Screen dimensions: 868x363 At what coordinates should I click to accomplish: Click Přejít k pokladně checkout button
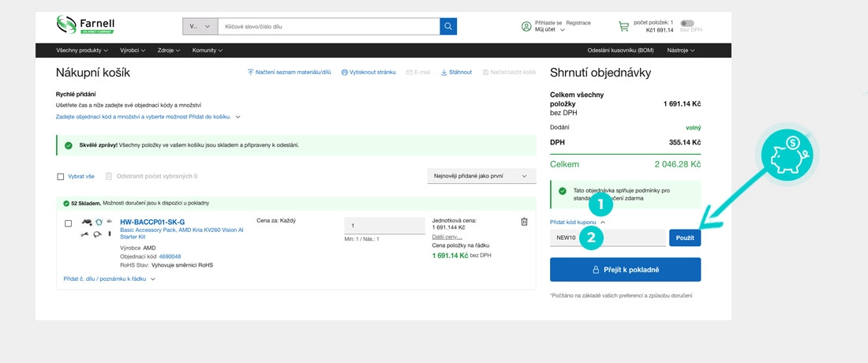pos(625,270)
